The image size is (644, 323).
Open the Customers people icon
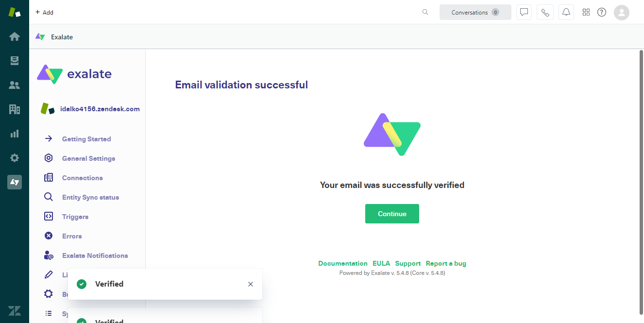pos(15,85)
